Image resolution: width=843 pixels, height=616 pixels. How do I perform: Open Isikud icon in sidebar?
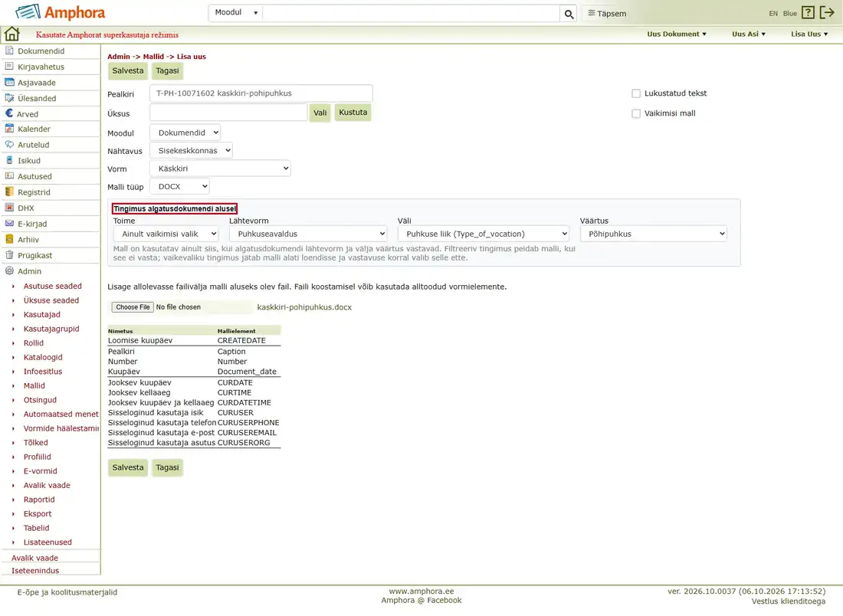point(9,160)
